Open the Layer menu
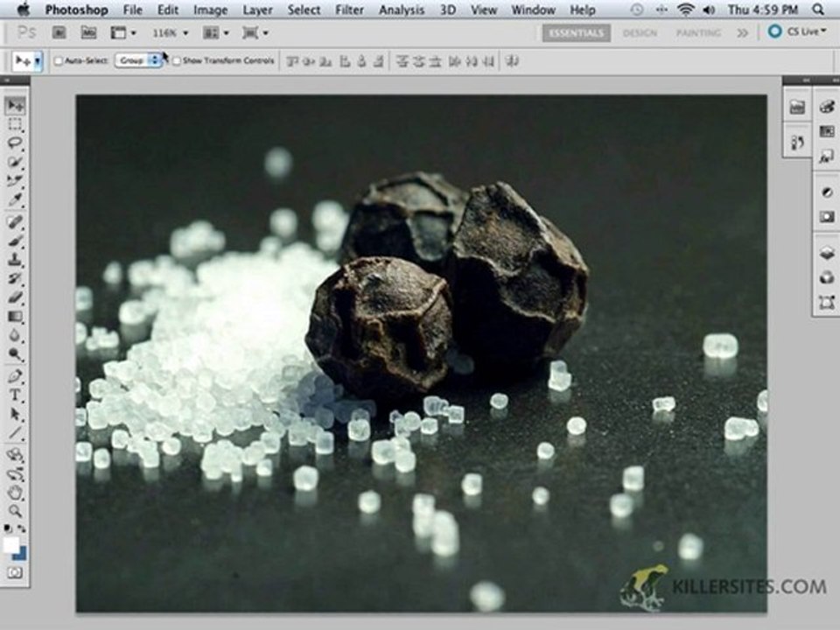The width and height of the screenshot is (840, 630). (x=257, y=10)
